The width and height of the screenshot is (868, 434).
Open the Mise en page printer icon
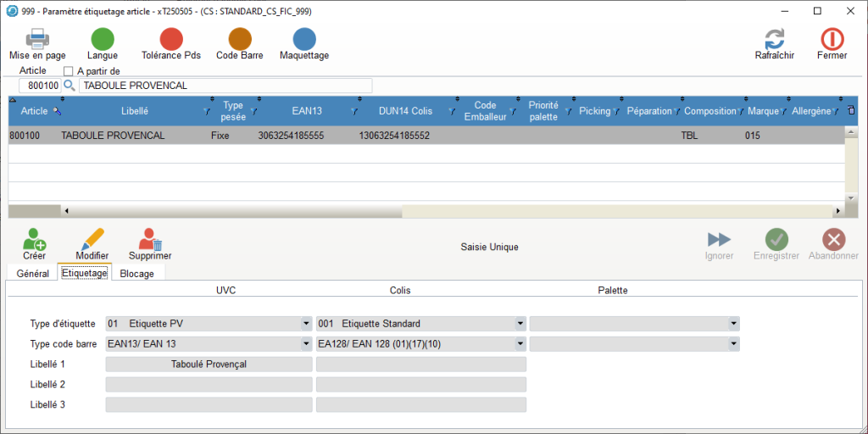[37, 39]
